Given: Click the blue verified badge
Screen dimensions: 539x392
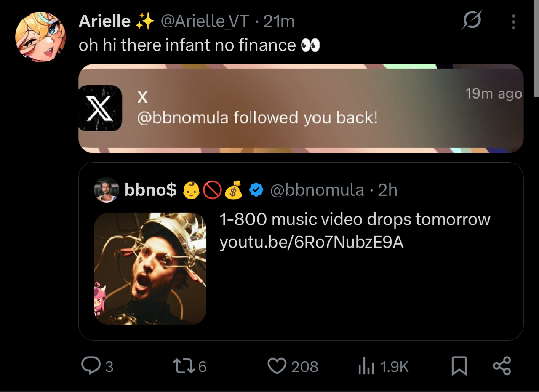Looking at the screenshot, I should pos(256,190).
